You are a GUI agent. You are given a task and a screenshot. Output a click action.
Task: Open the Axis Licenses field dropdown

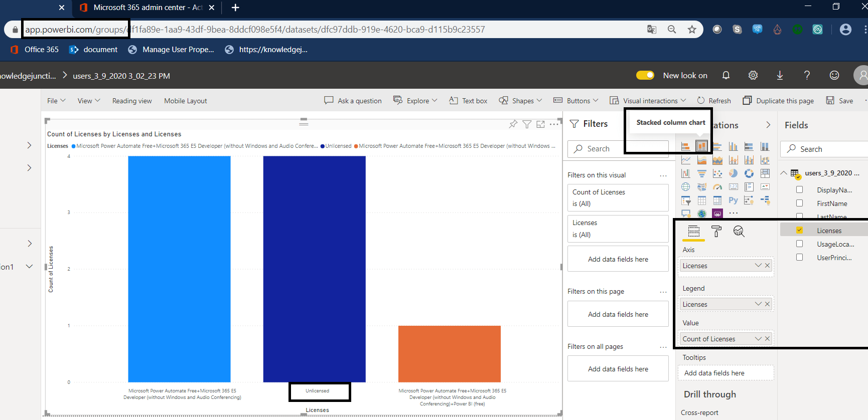click(758, 266)
